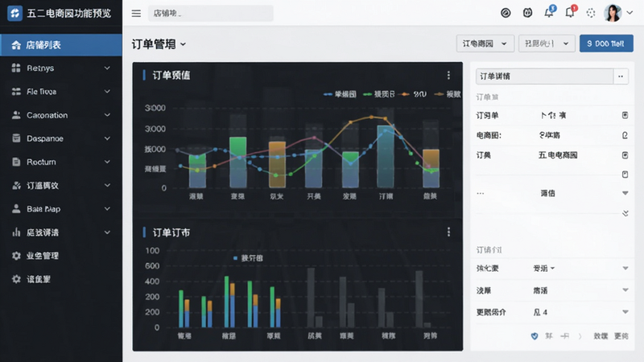
Task: Open the Retnys sidebar item
Action: (x=61, y=68)
